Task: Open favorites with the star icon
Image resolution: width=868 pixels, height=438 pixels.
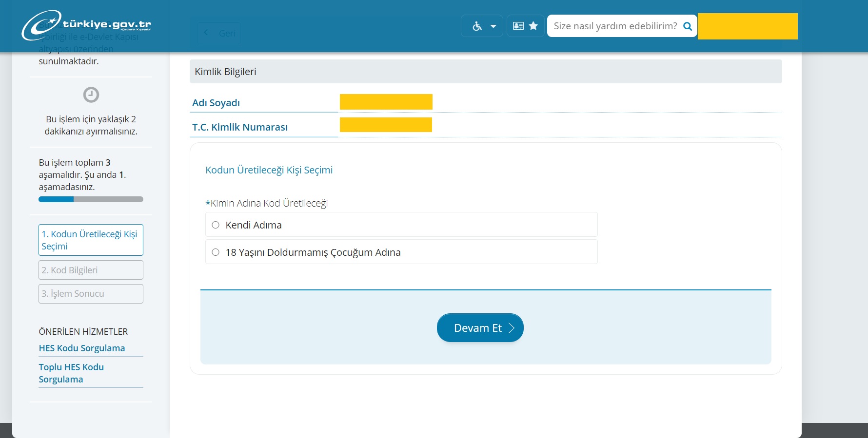Action: pos(533,26)
